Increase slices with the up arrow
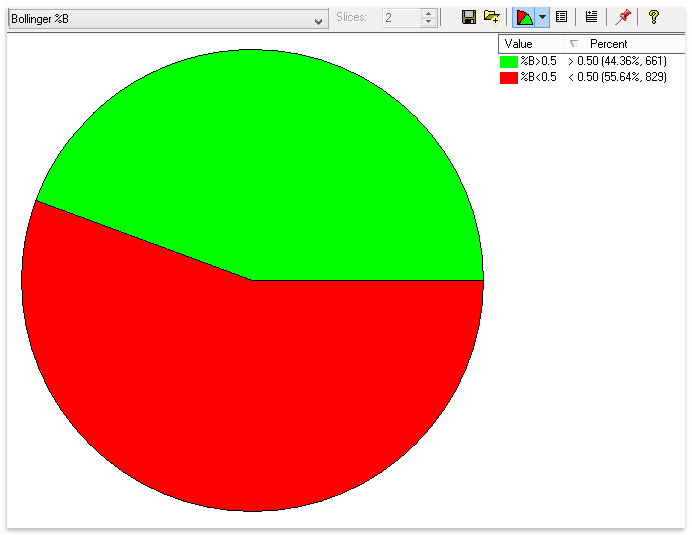The height and width of the screenshot is (535, 692). [x=429, y=13]
